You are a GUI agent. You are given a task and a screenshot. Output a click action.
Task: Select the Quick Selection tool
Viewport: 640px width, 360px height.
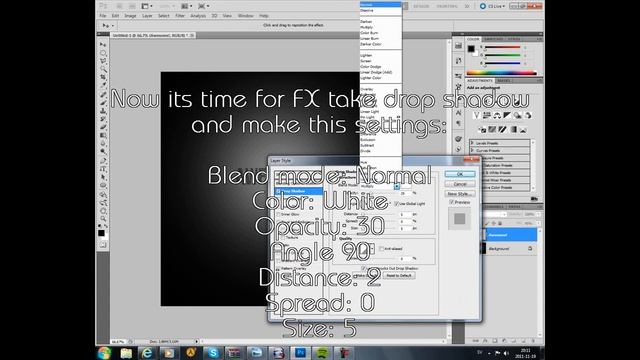[103, 69]
